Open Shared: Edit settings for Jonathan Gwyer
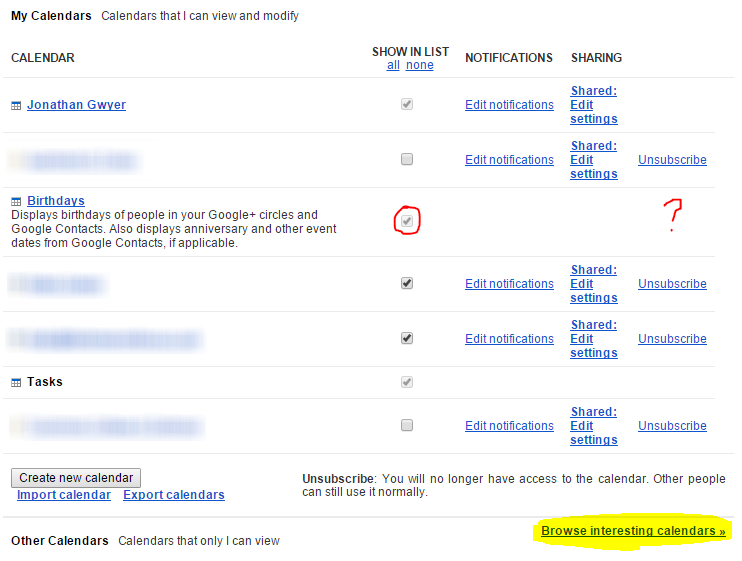This screenshot has height=561, width=742. (x=593, y=105)
